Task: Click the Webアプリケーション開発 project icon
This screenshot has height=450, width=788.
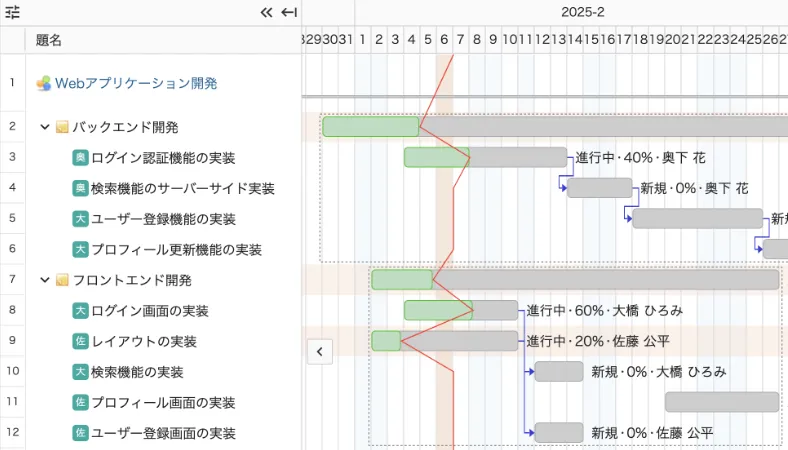Action: [x=43, y=84]
